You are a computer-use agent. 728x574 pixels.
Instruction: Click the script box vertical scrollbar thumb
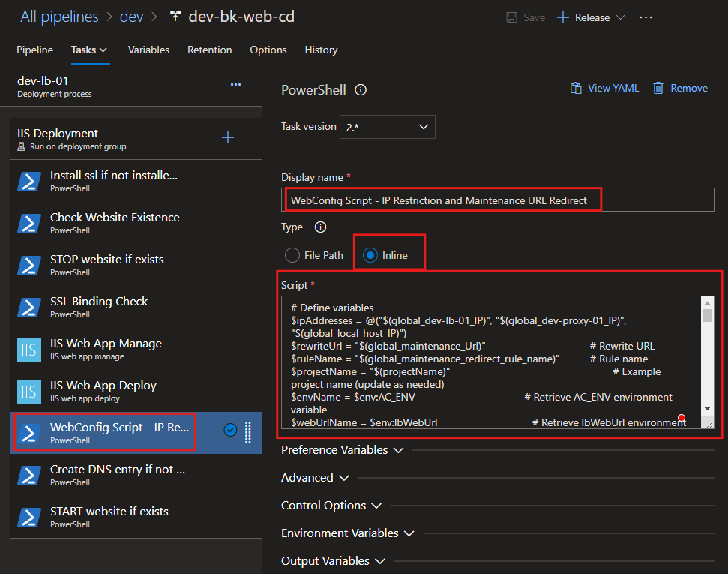707,315
